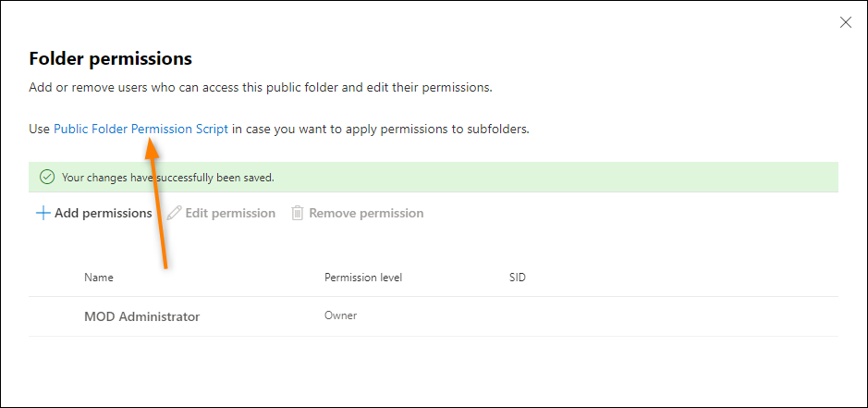Click the Remove permission label
This screenshot has height=408, width=868.
pos(366,214)
